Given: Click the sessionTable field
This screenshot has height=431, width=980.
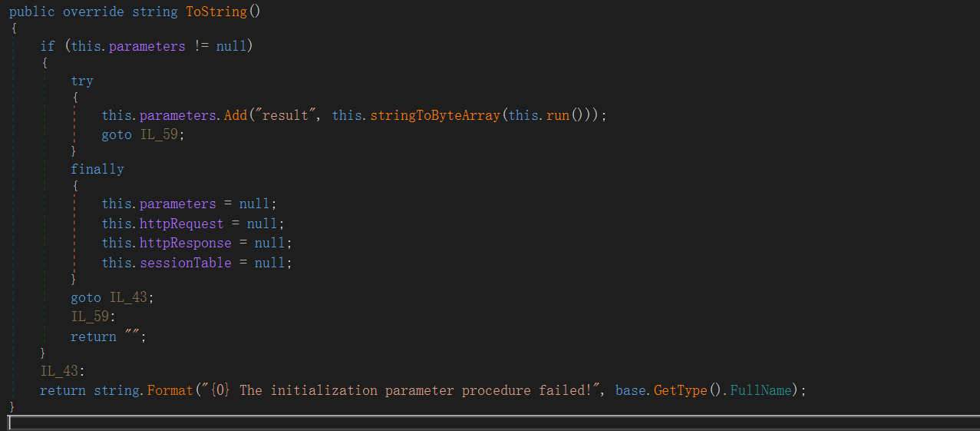Looking at the screenshot, I should (185, 263).
